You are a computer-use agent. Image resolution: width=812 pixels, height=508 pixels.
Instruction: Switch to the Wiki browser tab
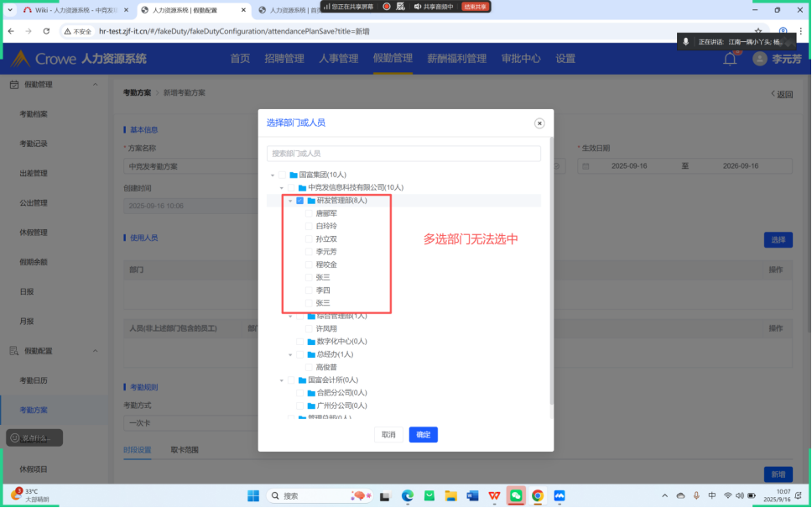pyautogui.click(x=76, y=10)
